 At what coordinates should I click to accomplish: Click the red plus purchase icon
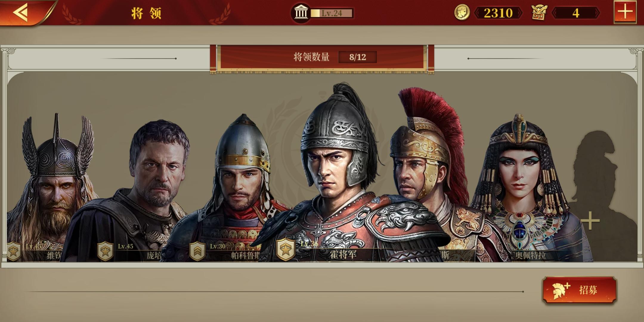pyautogui.click(x=625, y=12)
